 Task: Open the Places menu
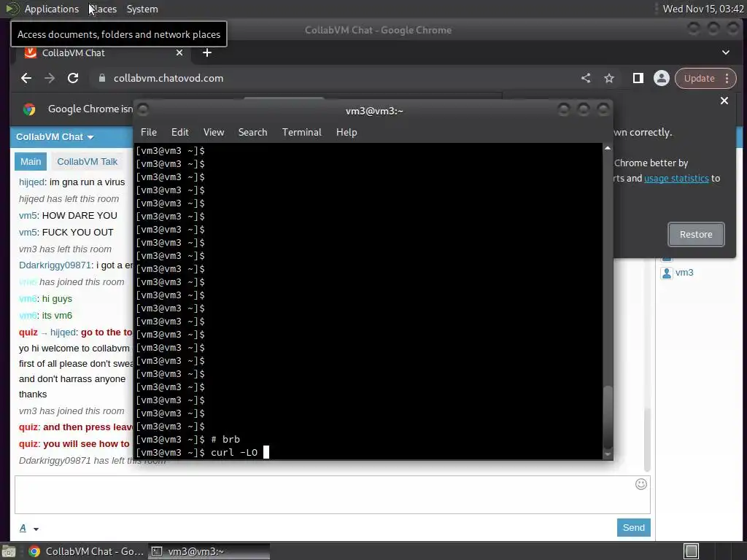click(x=102, y=9)
